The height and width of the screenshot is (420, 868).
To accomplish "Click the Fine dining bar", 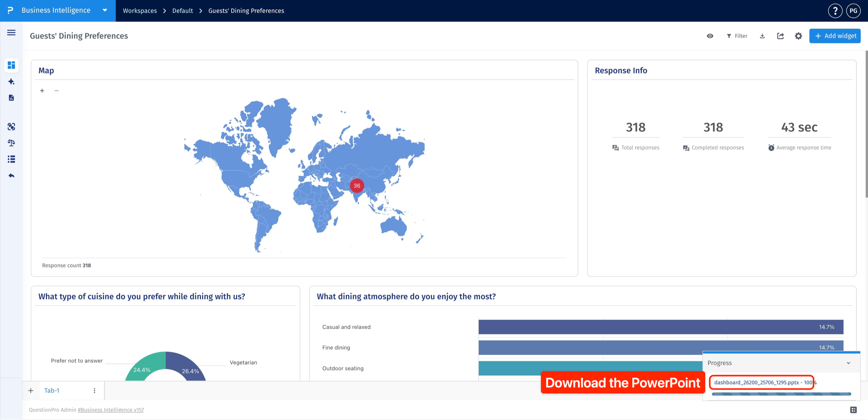I will point(661,347).
